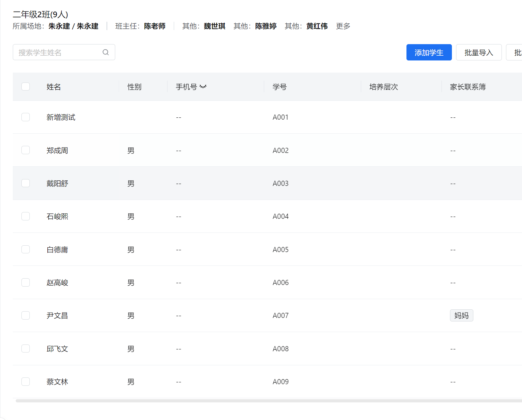Click student ID A008
This screenshot has height=420, width=522.
click(x=281, y=349)
